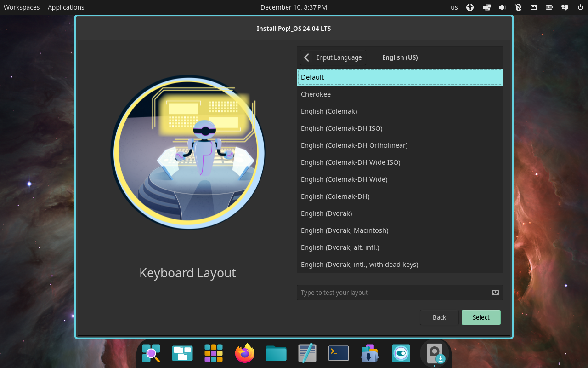
Task: Open the power menu in the top bar
Action: pyautogui.click(x=580, y=7)
